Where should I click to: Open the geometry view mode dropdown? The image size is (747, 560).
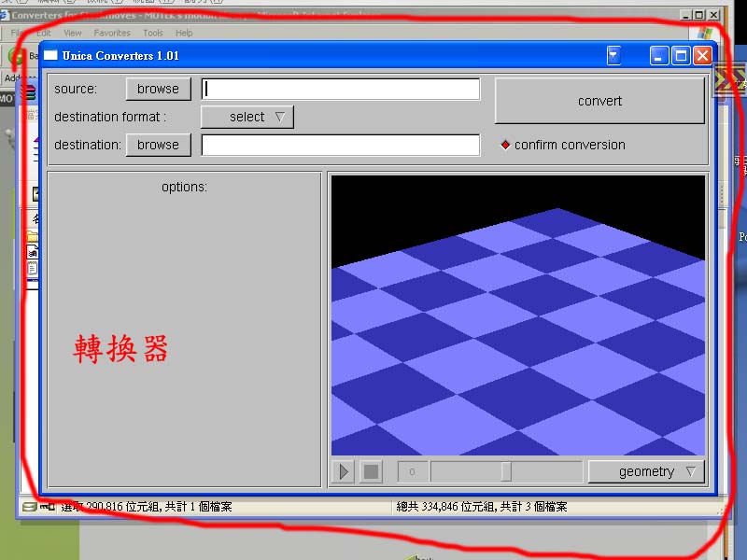[x=646, y=472]
